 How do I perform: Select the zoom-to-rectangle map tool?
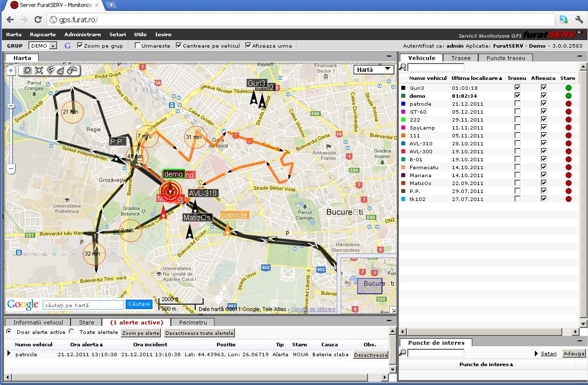coord(27,70)
